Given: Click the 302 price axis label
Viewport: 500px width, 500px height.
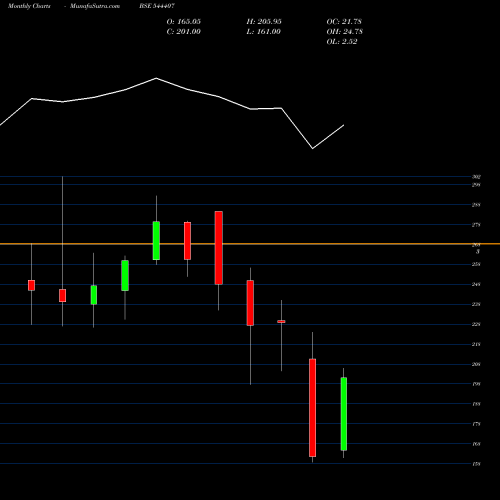Looking at the screenshot, I should pos(476,177).
